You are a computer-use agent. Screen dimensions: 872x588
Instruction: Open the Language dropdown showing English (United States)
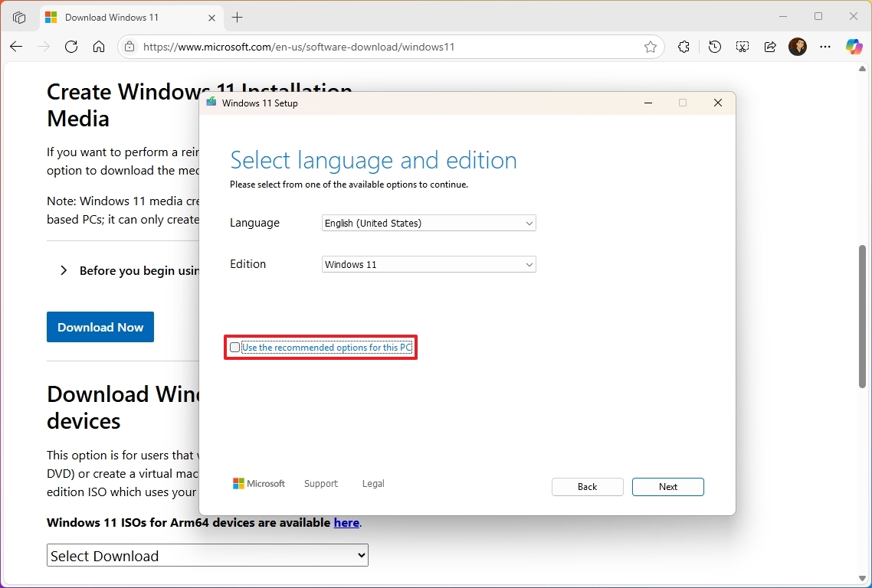[428, 223]
